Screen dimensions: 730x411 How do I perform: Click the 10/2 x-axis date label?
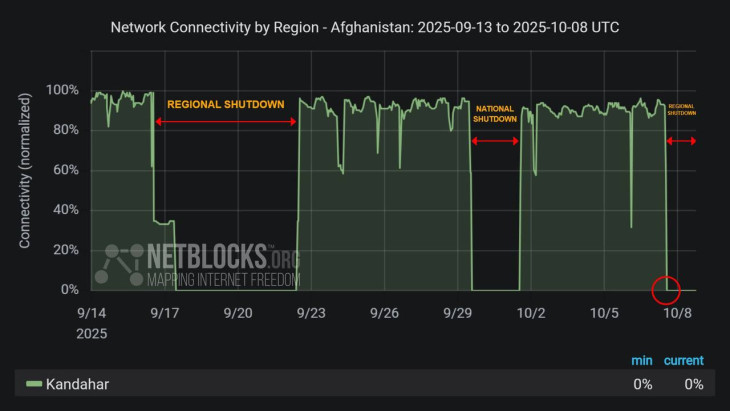click(x=531, y=313)
